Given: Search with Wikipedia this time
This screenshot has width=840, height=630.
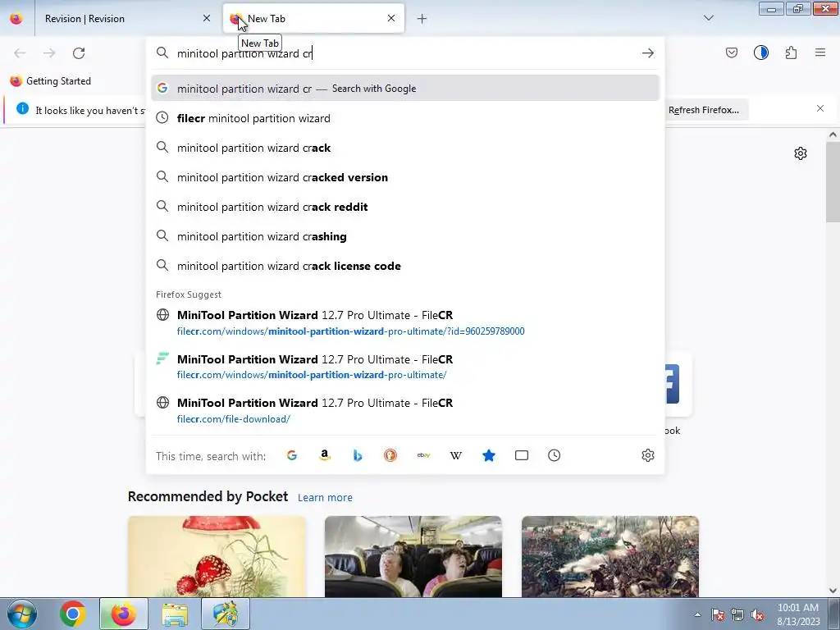Looking at the screenshot, I should click(x=456, y=455).
